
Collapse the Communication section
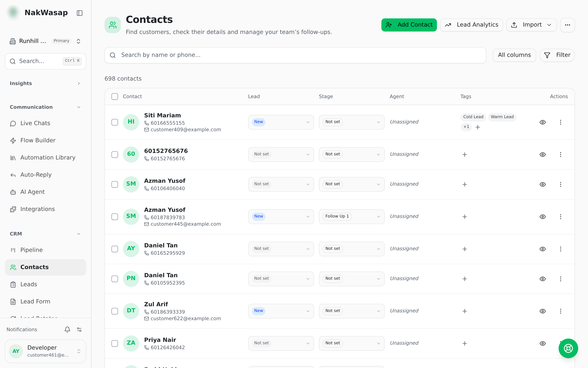pyautogui.click(x=46, y=107)
